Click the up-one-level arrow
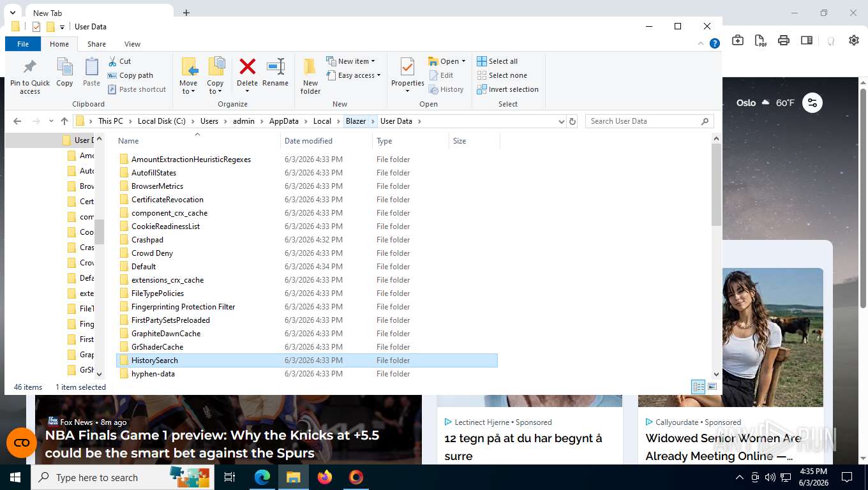This screenshot has width=868, height=490. tap(64, 121)
